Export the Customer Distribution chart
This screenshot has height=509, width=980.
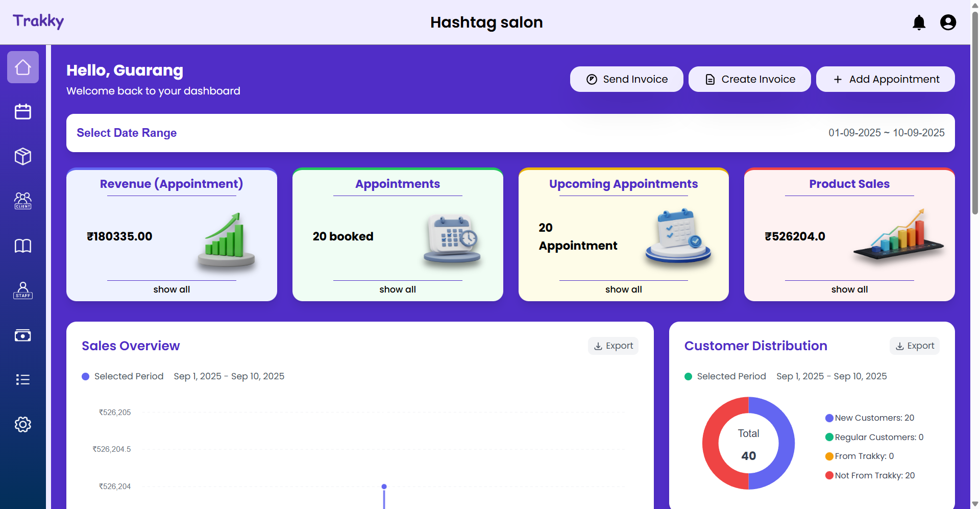(914, 346)
